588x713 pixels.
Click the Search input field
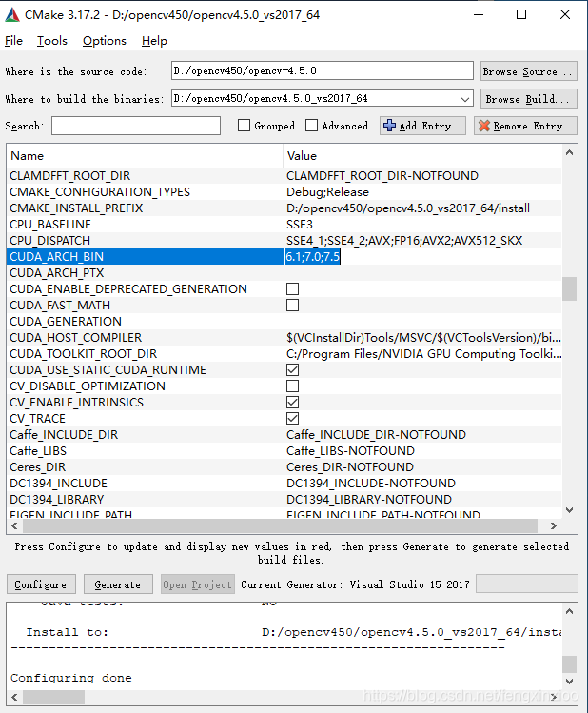(x=136, y=126)
